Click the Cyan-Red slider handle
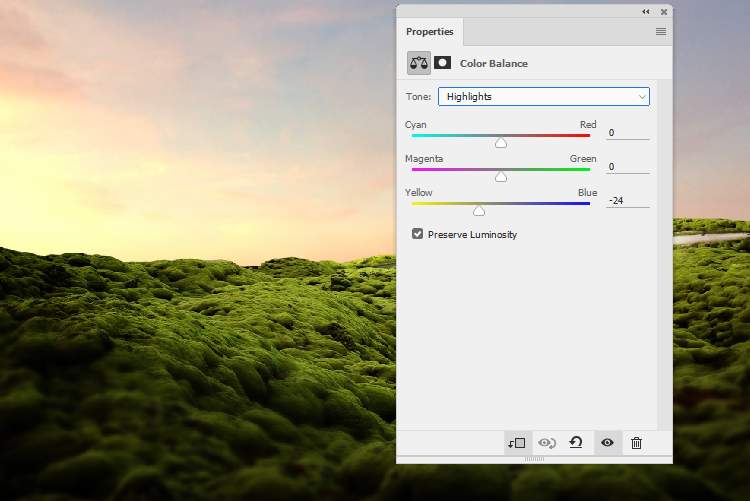 point(501,143)
